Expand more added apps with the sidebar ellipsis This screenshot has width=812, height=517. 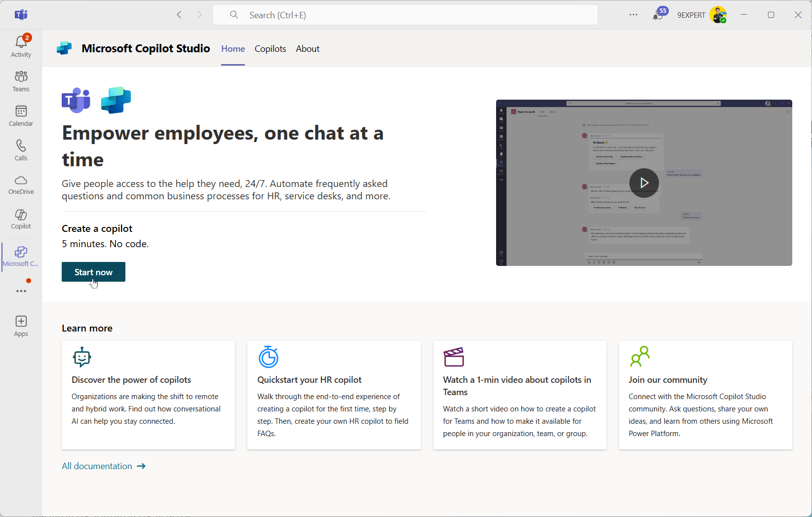click(21, 291)
